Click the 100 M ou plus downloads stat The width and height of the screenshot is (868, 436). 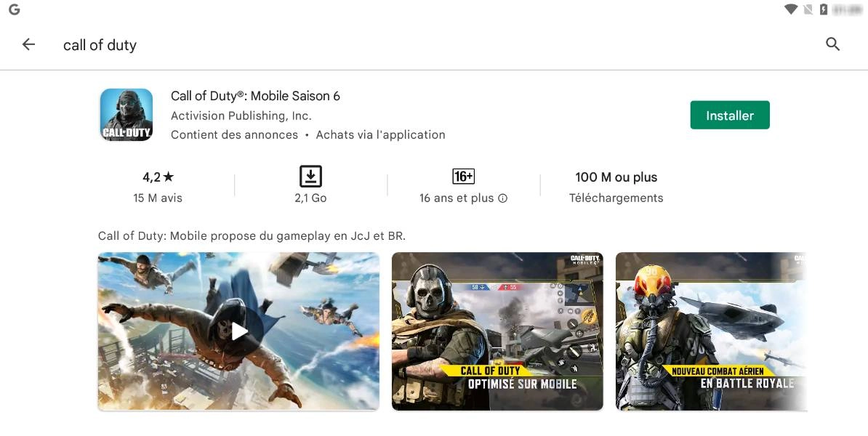[616, 187]
